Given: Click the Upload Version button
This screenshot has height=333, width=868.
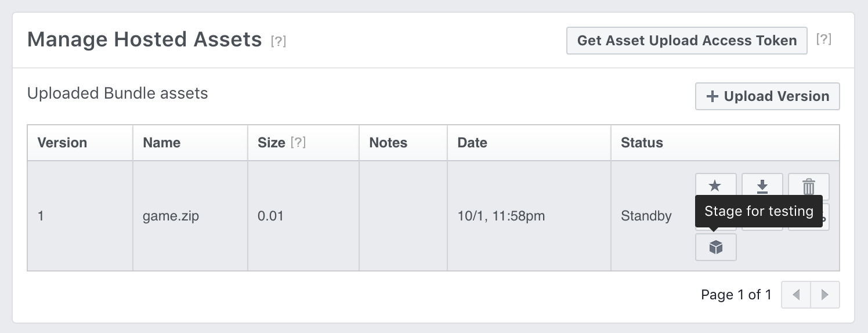Looking at the screenshot, I should [x=768, y=96].
